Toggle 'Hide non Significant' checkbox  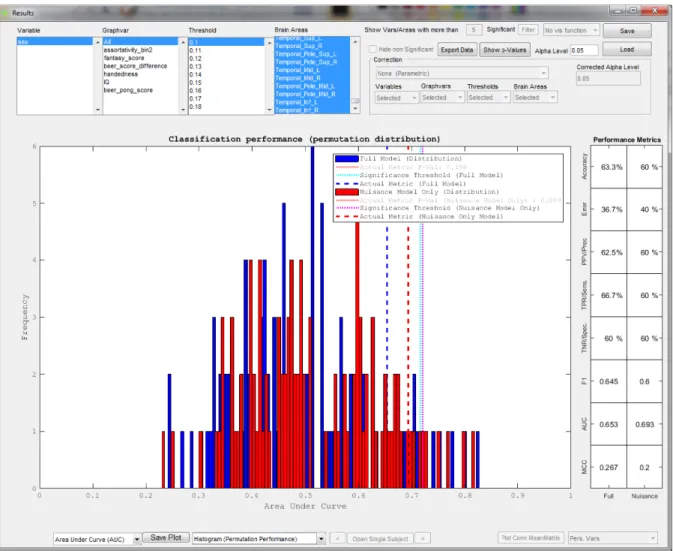coord(373,49)
